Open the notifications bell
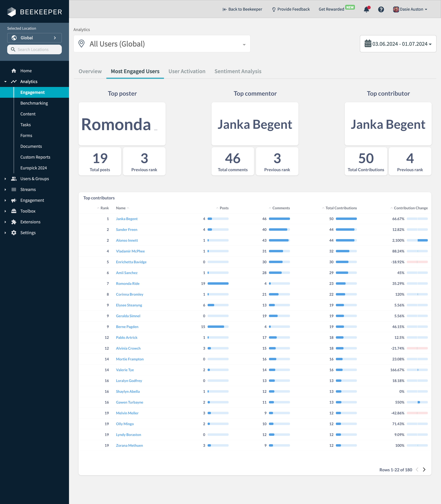 366,9
